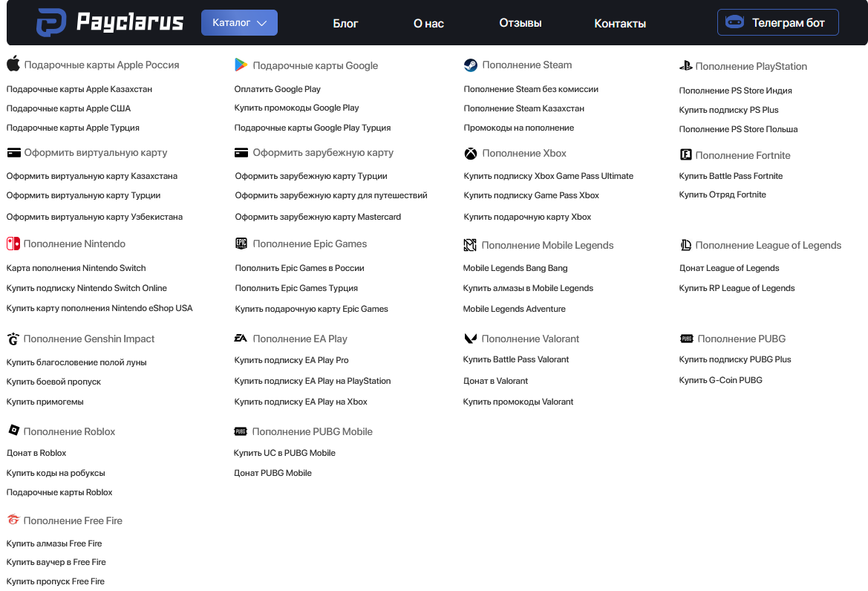Click the Valorant logo icon
Image resolution: width=868 pixels, height=591 pixels.
pyautogui.click(x=470, y=339)
